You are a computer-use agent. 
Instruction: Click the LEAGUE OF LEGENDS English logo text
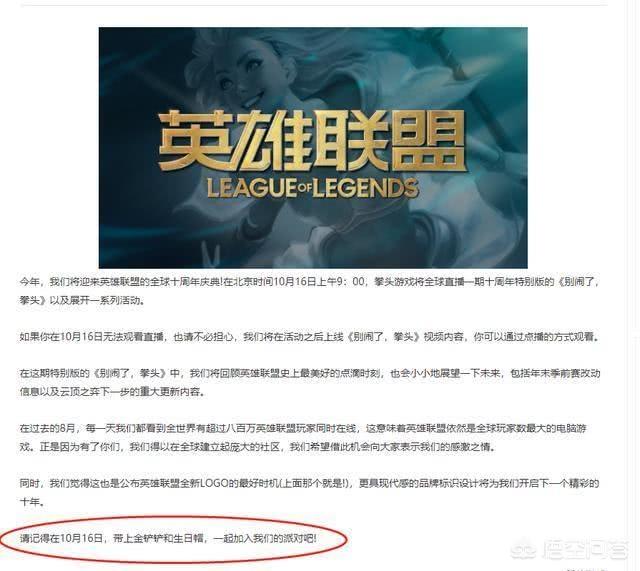click(313, 188)
